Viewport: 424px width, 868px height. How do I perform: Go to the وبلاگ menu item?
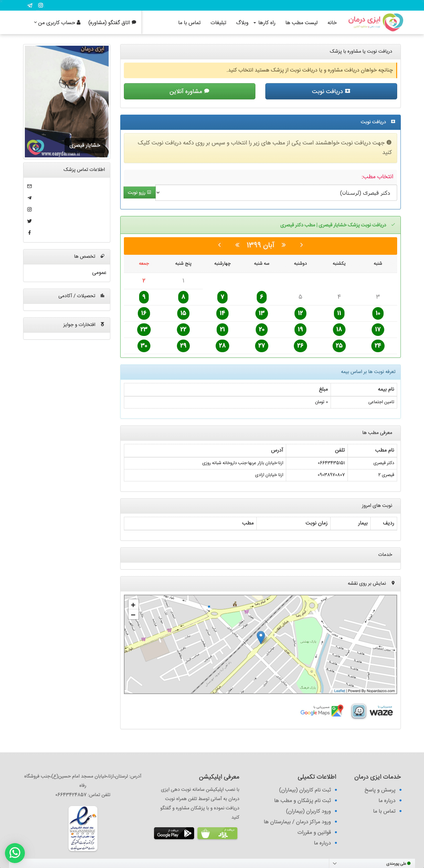pos(242,23)
